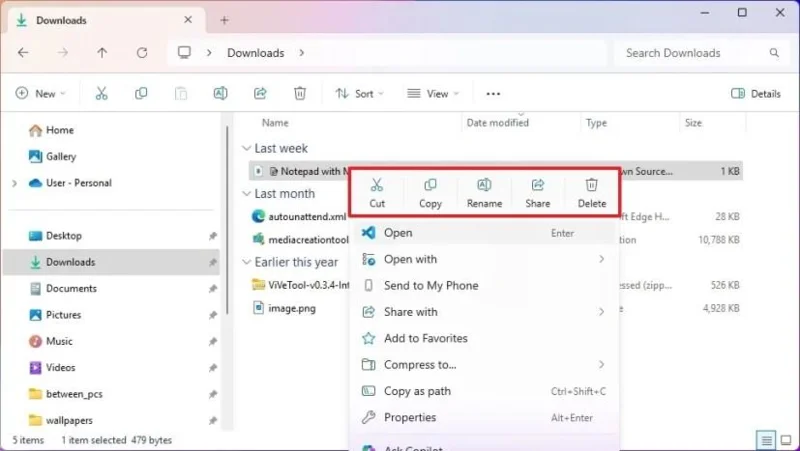The width and height of the screenshot is (800, 451).
Task: Switch to details list view icon in status bar
Action: click(x=766, y=440)
